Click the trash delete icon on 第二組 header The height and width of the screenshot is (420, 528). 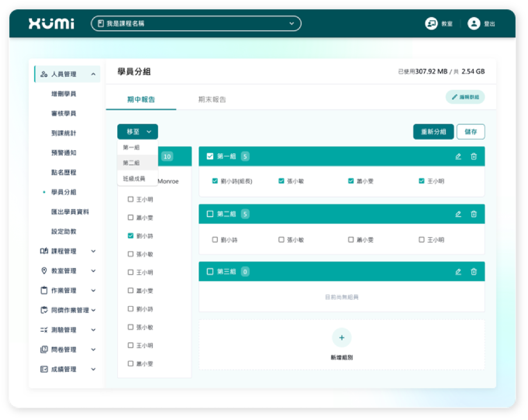click(474, 214)
